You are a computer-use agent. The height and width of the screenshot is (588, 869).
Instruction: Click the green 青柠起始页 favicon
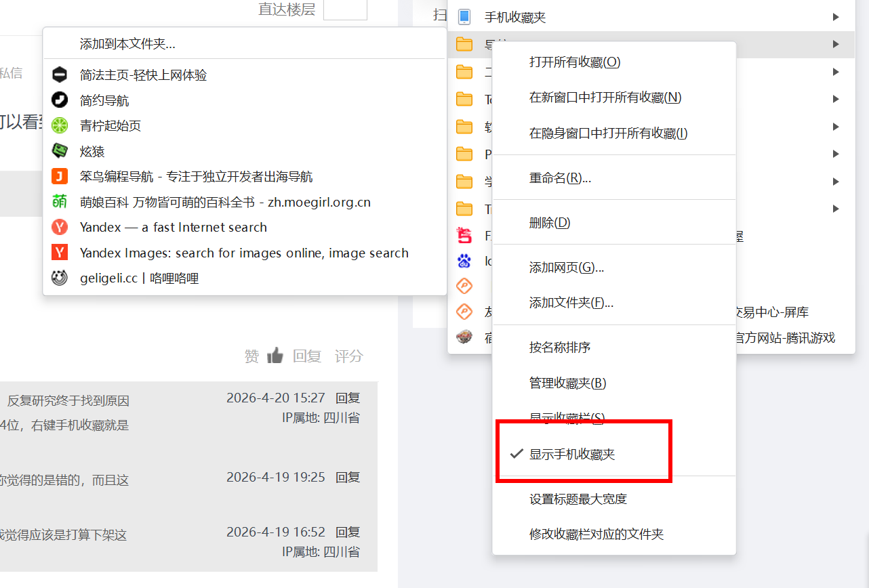(x=60, y=125)
